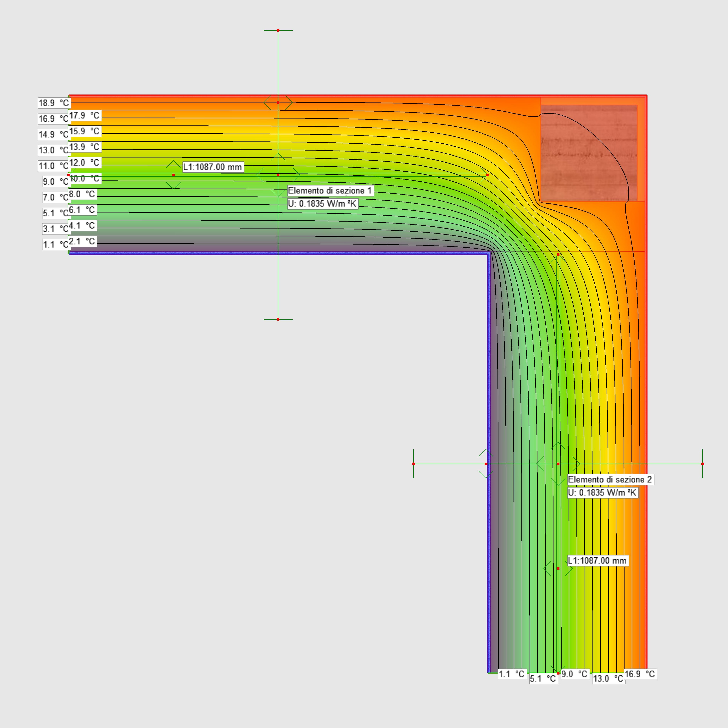Select the left-edge 1.1 °C isotherm label
This screenshot has width=728, height=728.
click(55, 245)
